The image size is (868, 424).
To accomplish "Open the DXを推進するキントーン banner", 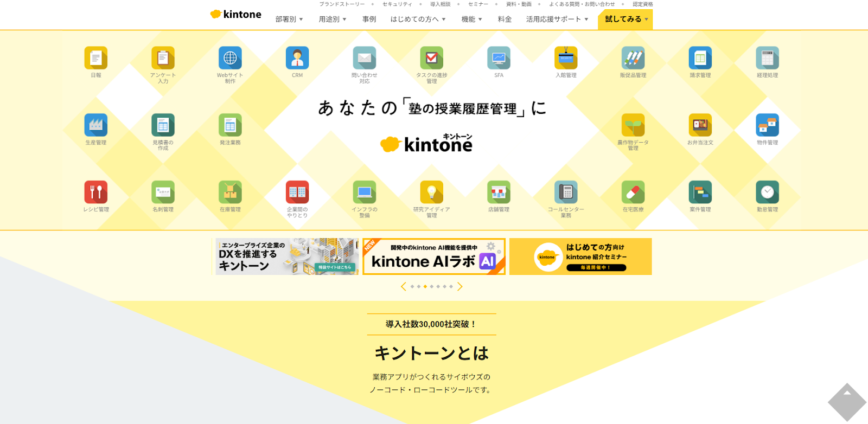I will tap(287, 256).
